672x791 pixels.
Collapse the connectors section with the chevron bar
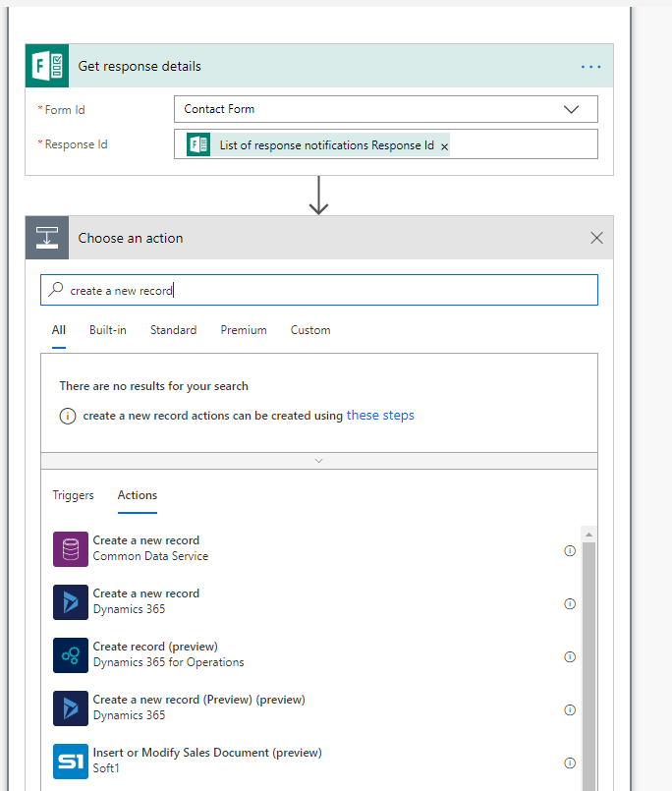319,461
